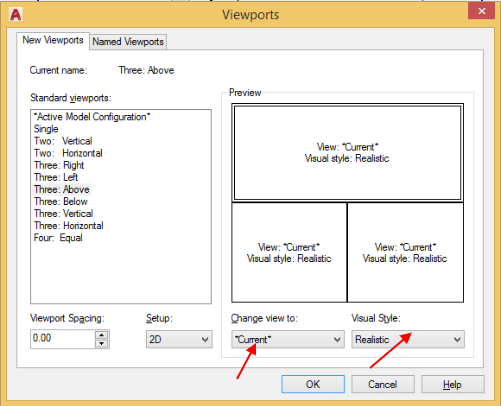Select the New Viewports tab
The height and width of the screenshot is (406, 501).
tap(53, 40)
